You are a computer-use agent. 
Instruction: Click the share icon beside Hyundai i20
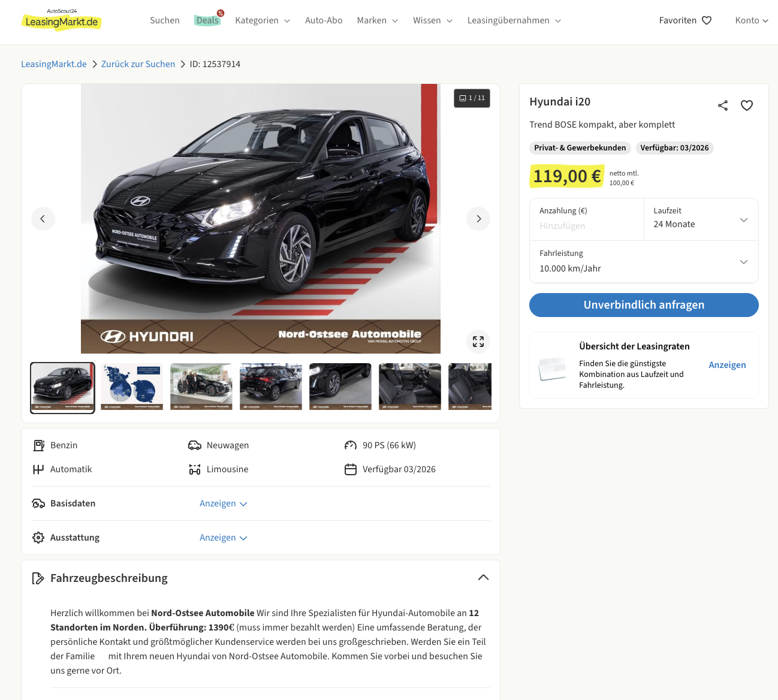click(x=723, y=105)
